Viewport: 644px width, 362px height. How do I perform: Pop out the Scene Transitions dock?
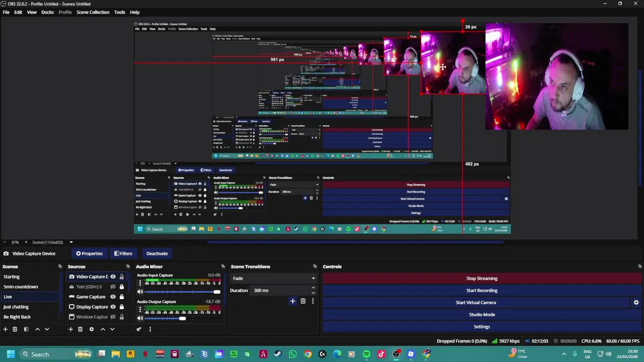315,266
